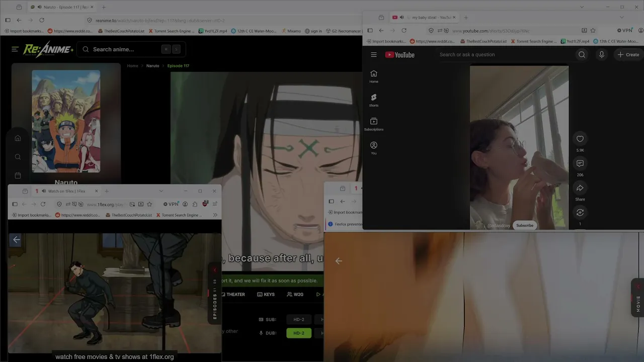The image size is (644, 362).
Task: Open TheBestCouchPotatoList bookmark in 1Flex window
Action: pos(128,215)
